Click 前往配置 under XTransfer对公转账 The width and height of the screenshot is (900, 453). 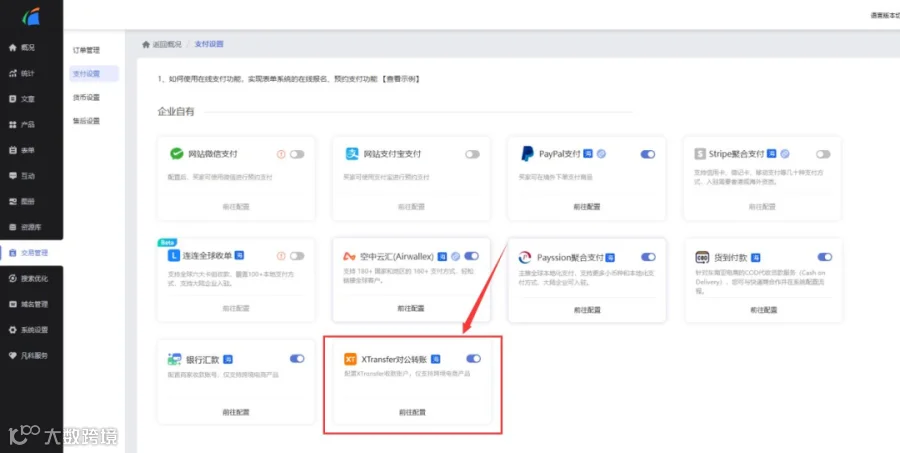(413, 412)
